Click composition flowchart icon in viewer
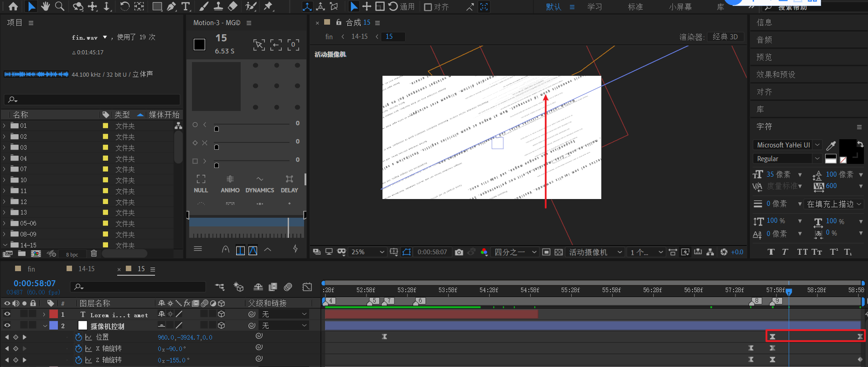The width and height of the screenshot is (868, 367). pos(710,252)
